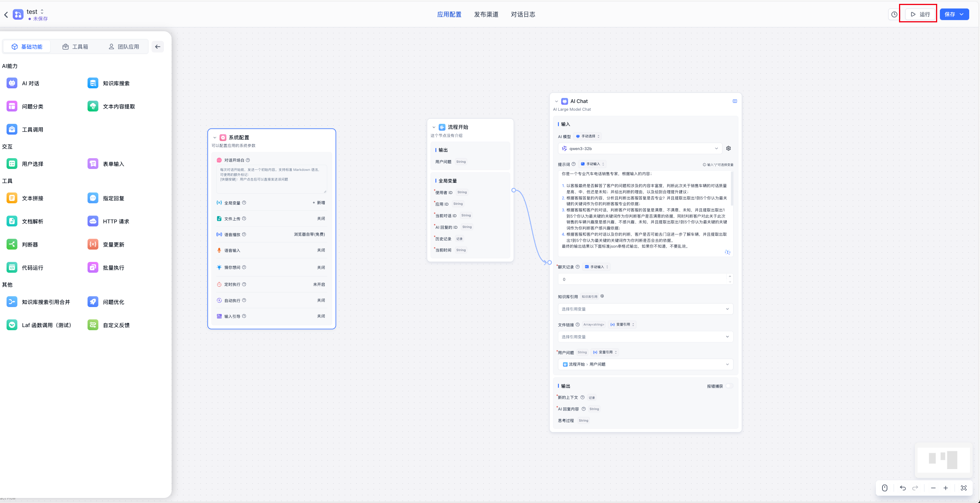Change AI 模型 手动选择 mode
Viewport: 980px width, 503px height.
point(588,136)
